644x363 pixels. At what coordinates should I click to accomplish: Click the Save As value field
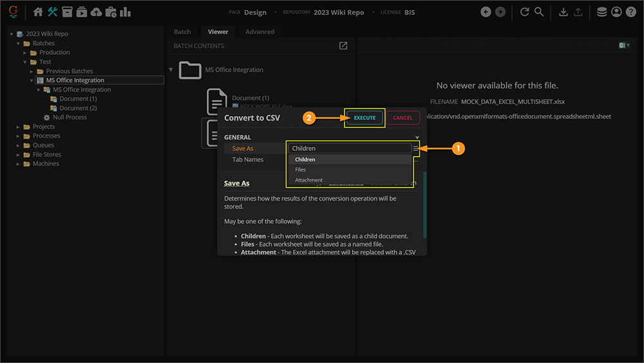click(350, 148)
